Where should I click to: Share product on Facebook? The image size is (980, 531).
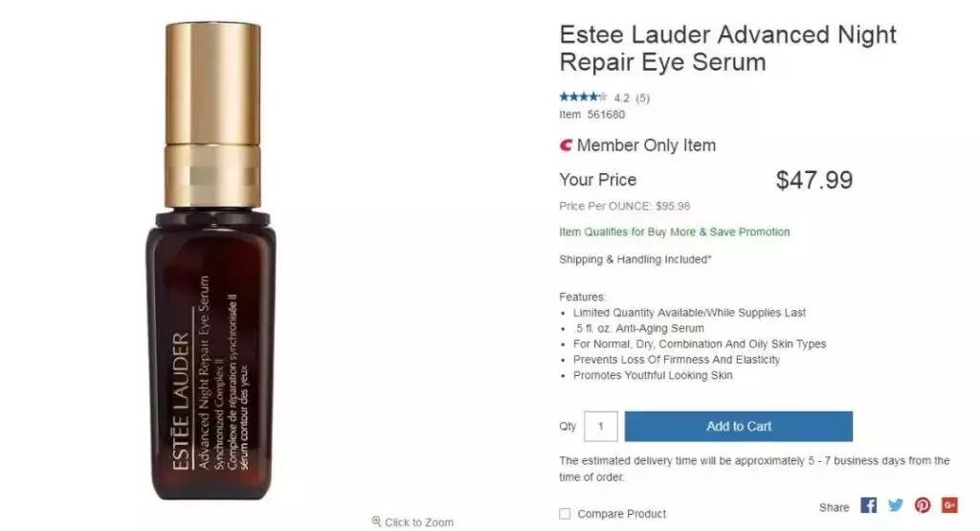[x=868, y=505]
